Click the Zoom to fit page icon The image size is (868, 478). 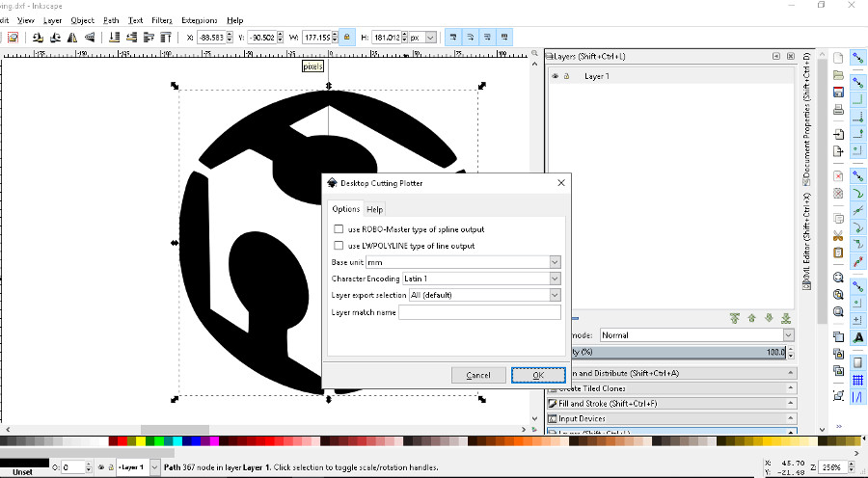point(838,311)
